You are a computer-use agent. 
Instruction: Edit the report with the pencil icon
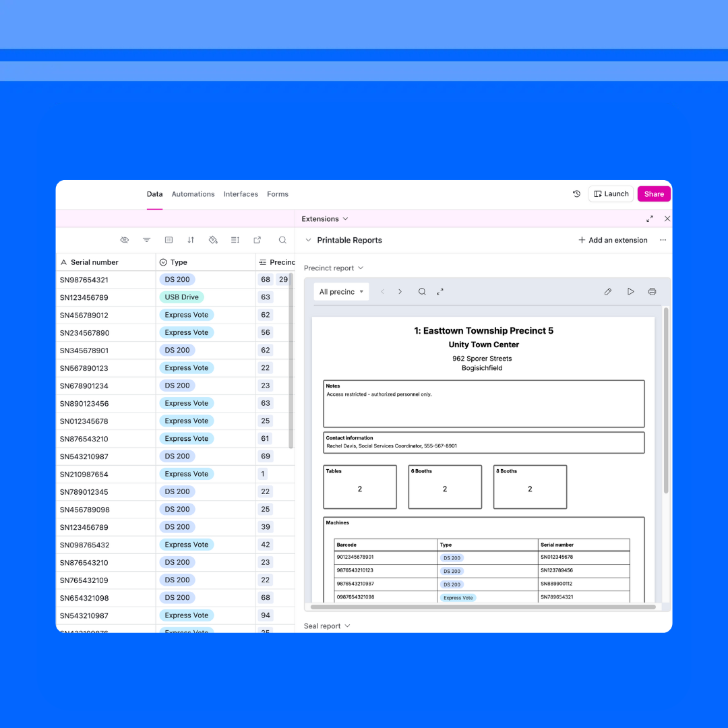coord(607,291)
